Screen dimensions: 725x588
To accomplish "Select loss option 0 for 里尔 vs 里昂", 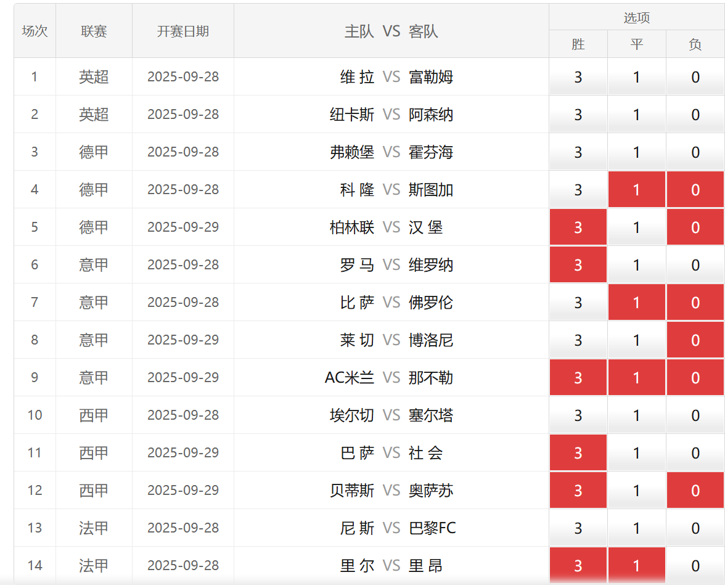I will click(695, 566).
